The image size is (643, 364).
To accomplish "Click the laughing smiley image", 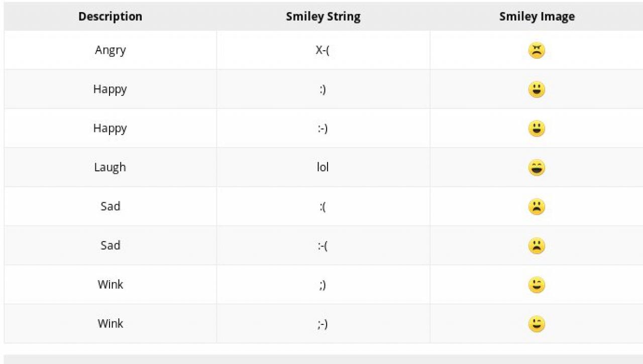I will (x=537, y=168).
